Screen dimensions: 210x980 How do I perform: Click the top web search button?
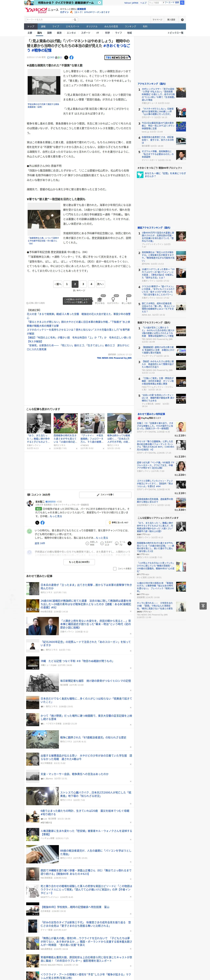(182, 3)
